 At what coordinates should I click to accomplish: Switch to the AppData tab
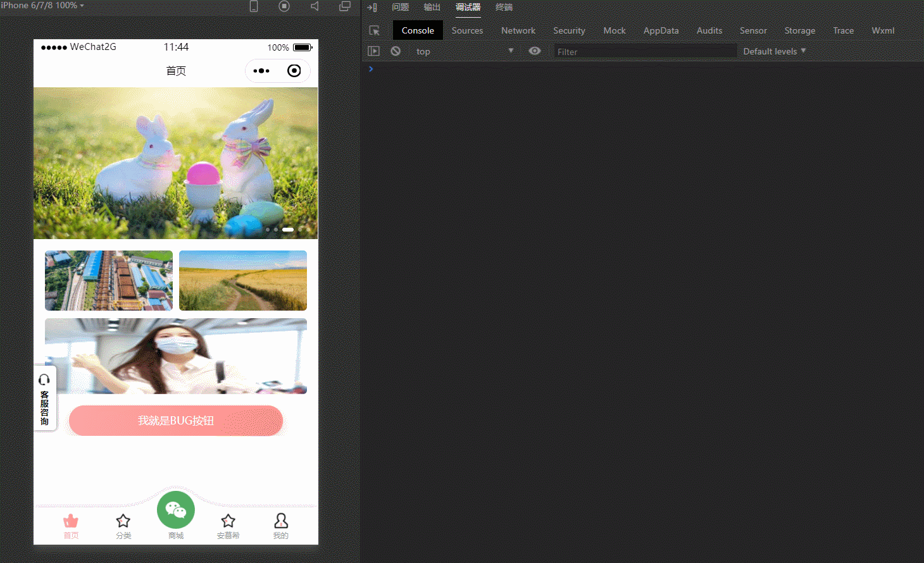pos(661,30)
